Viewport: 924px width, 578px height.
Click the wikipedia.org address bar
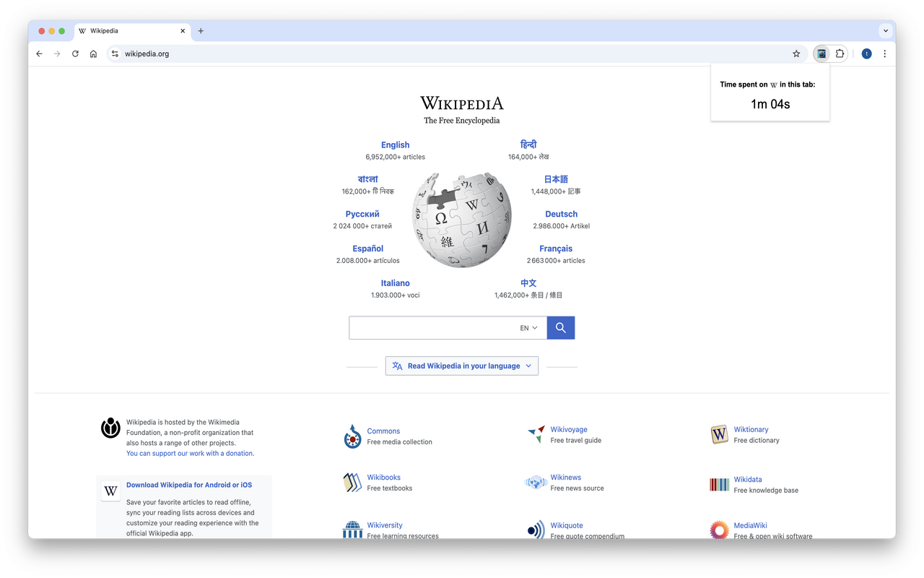(x=456, y=53)
